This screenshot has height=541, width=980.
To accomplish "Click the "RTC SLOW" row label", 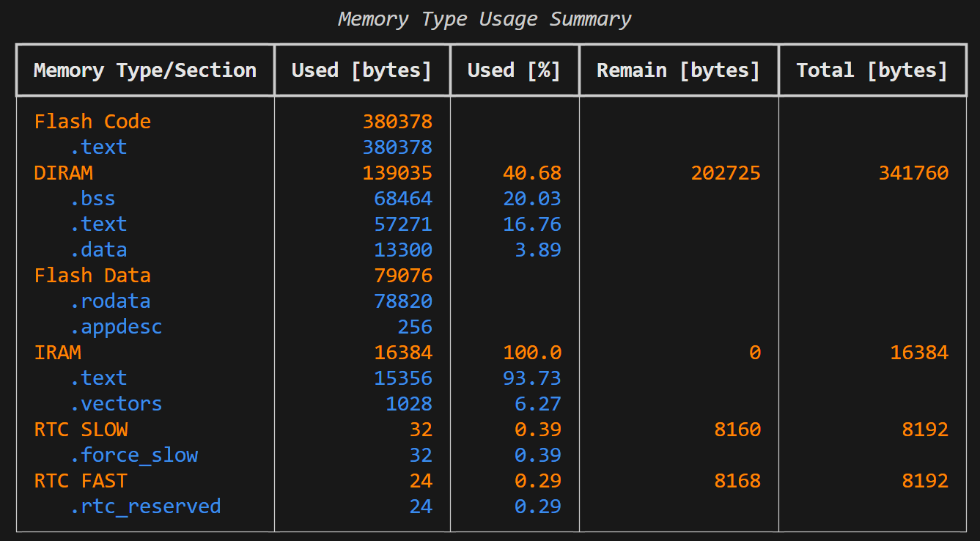I will pyautogui.click(x=81, y=430).
